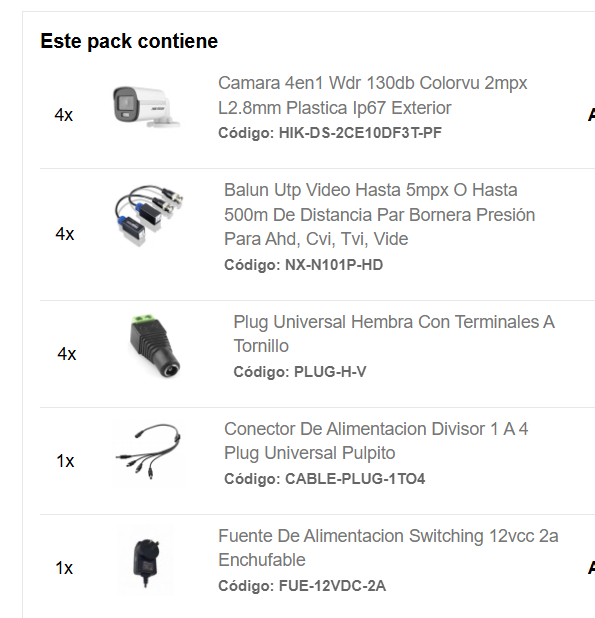Select code NX-N101P-HD text
Image resolution: width=595 pixels, height=618 pixels.
(334, 265)
